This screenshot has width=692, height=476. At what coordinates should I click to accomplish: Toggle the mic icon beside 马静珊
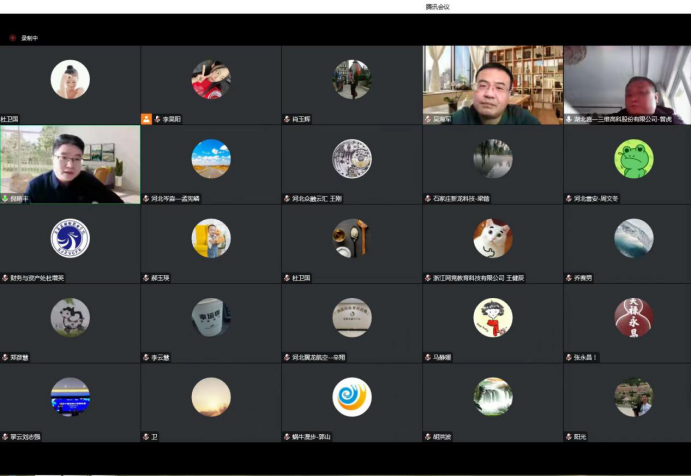pos(427,357)
